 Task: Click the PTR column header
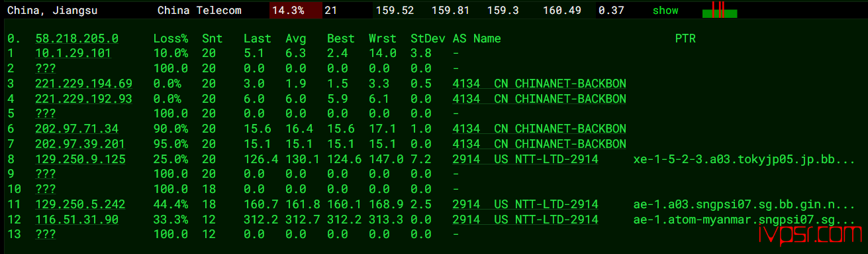685,39
